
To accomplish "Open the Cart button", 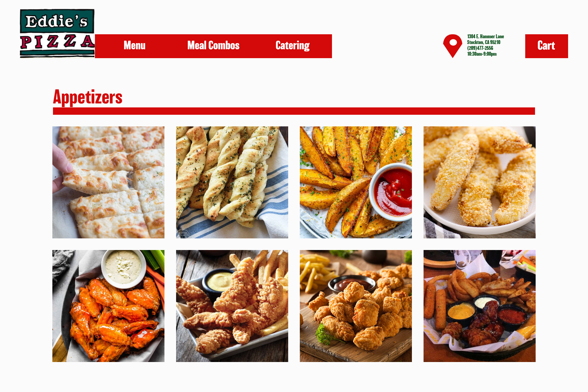I will [x=546, y=46].
